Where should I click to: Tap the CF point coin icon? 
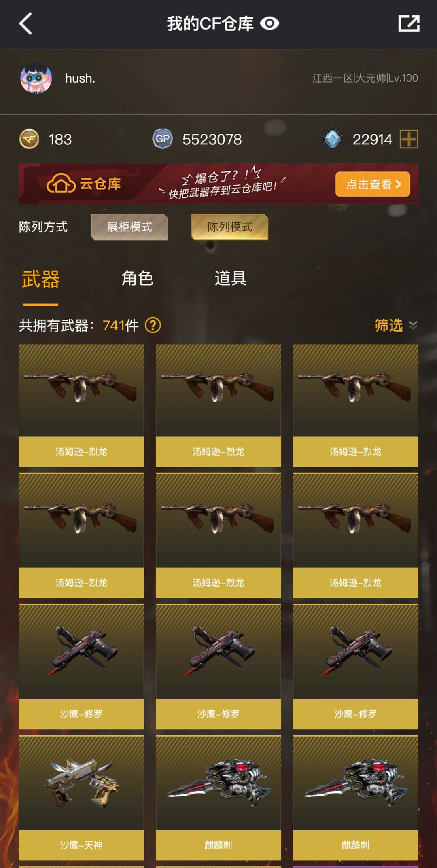coord(29,139)
